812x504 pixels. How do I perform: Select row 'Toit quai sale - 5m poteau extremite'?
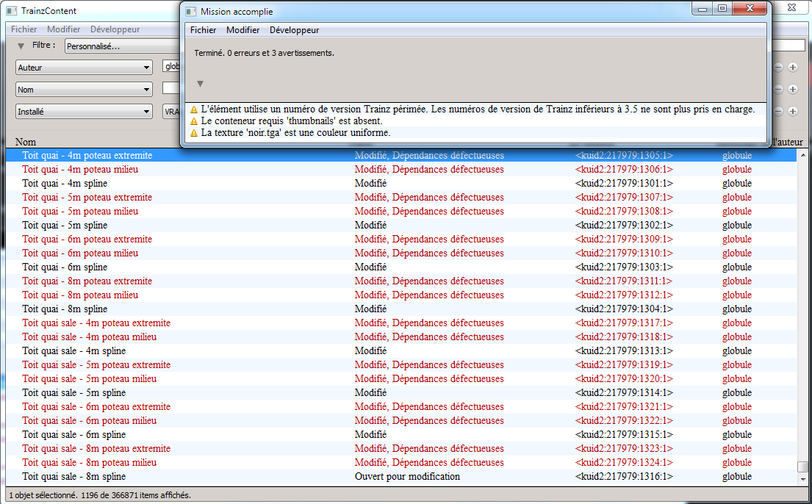click(x=401, y=365)
